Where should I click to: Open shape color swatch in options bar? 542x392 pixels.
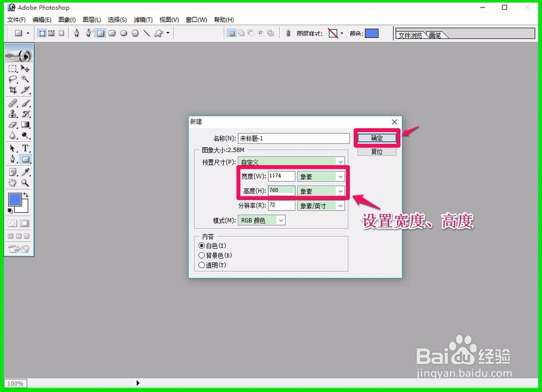pos(372,34)
